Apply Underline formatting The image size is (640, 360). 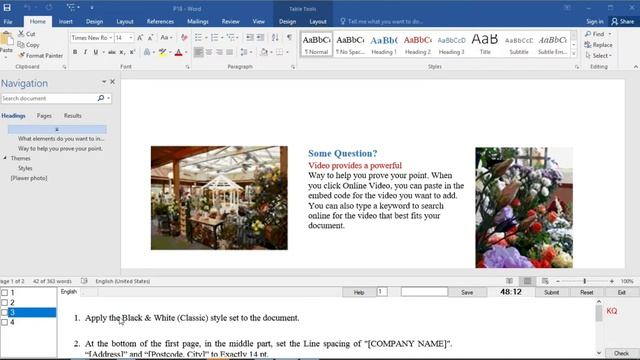(x=96, y=52)
